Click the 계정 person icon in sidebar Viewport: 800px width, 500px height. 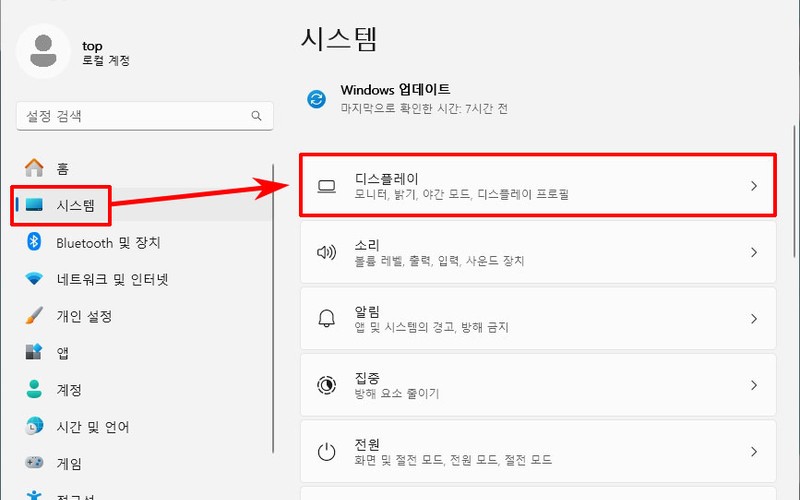click(34, 389)
